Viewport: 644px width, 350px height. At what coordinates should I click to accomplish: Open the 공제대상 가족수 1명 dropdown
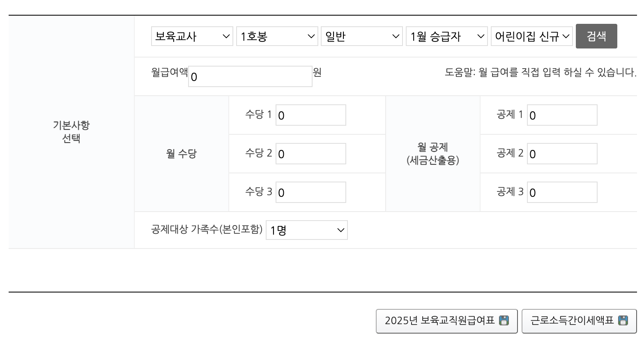306,230
